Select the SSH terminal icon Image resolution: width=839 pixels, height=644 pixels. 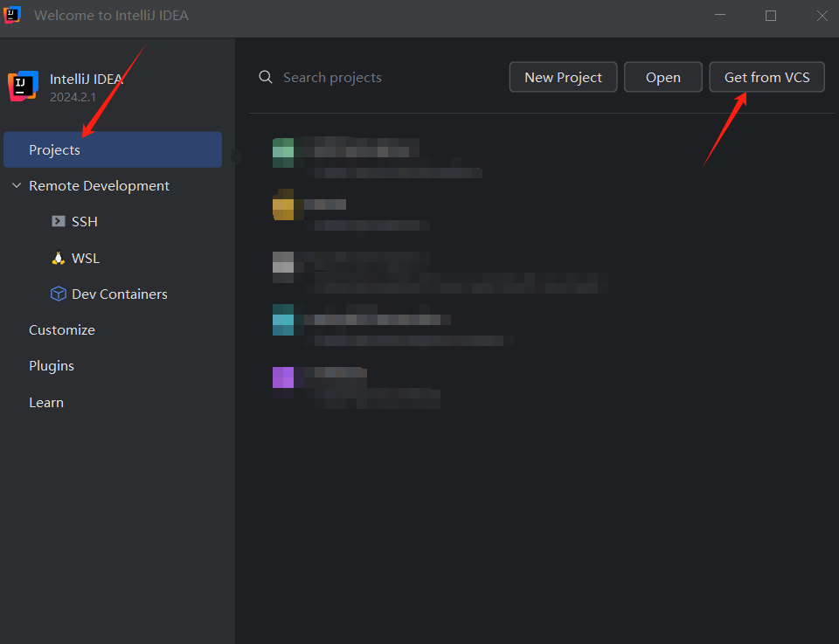59,222
